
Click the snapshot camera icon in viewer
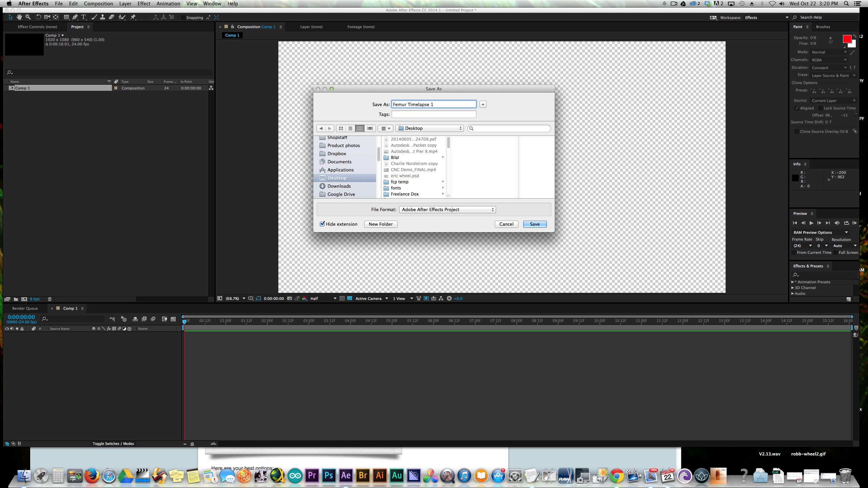pos(290,299)
